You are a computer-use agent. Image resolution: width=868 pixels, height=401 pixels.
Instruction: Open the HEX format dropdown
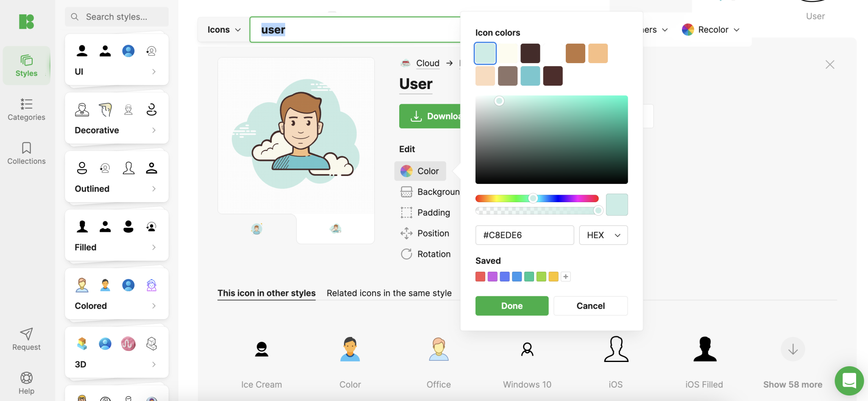pyautogui.click(x=603, y=235)
